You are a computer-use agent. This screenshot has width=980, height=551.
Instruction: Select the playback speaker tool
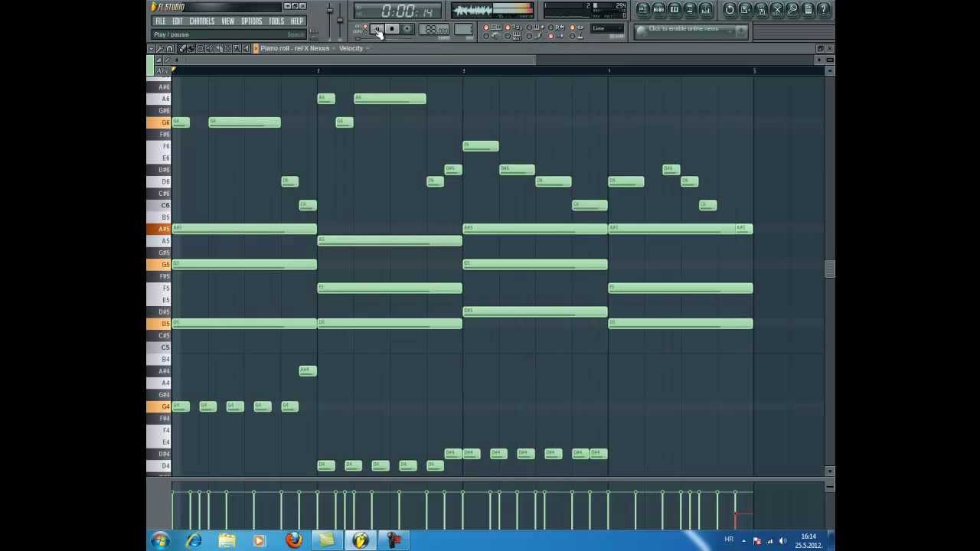(x=247, y=48)
